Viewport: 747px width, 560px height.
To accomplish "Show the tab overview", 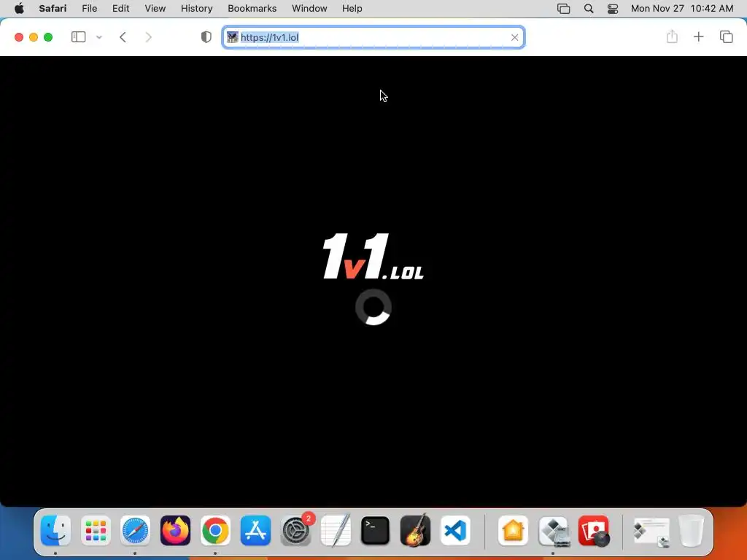I will 726,36.
